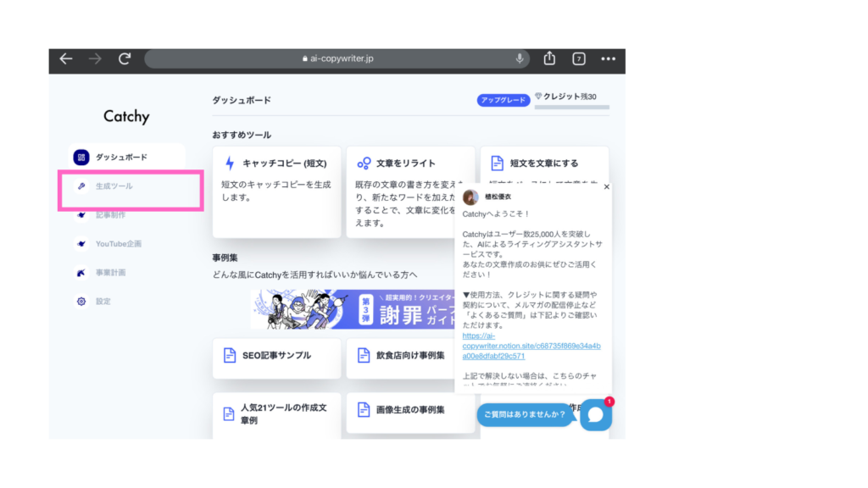Open the 画像生成の事例集 card
This screenshot has height=488, width=868.
[x=411, y=413]
